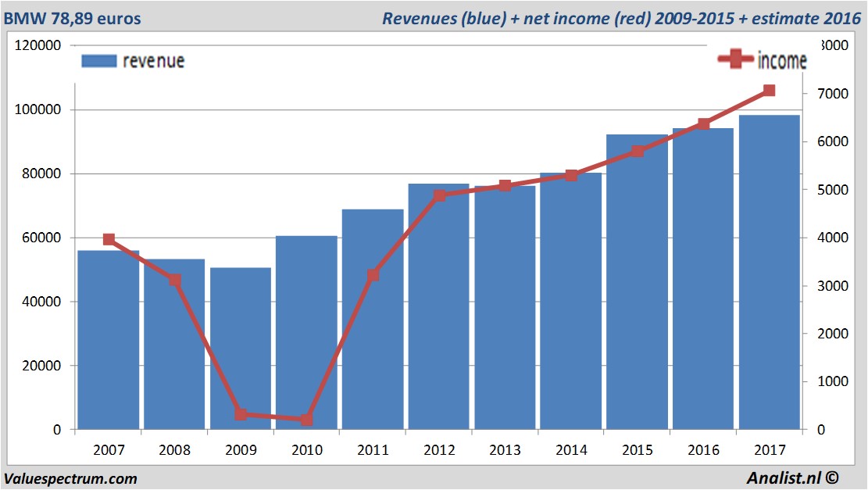868x490 pixels.
Task: Click the red income legend marker
Action: coord(736,59)
